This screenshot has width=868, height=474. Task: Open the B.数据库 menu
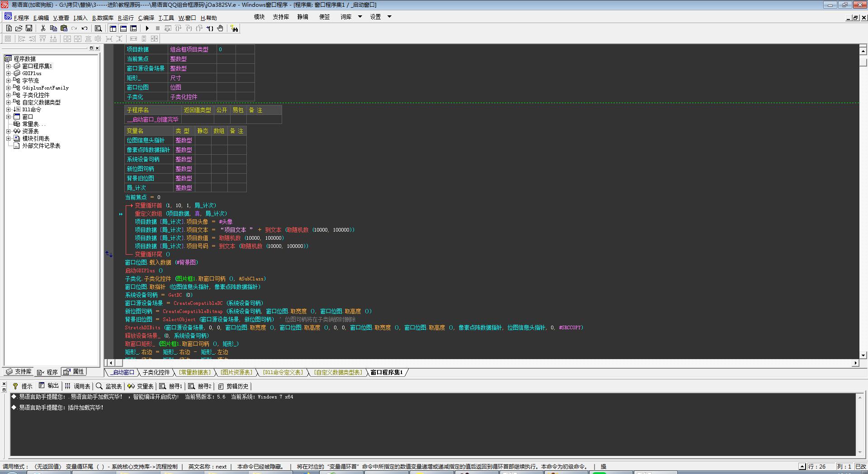(103, 18)
